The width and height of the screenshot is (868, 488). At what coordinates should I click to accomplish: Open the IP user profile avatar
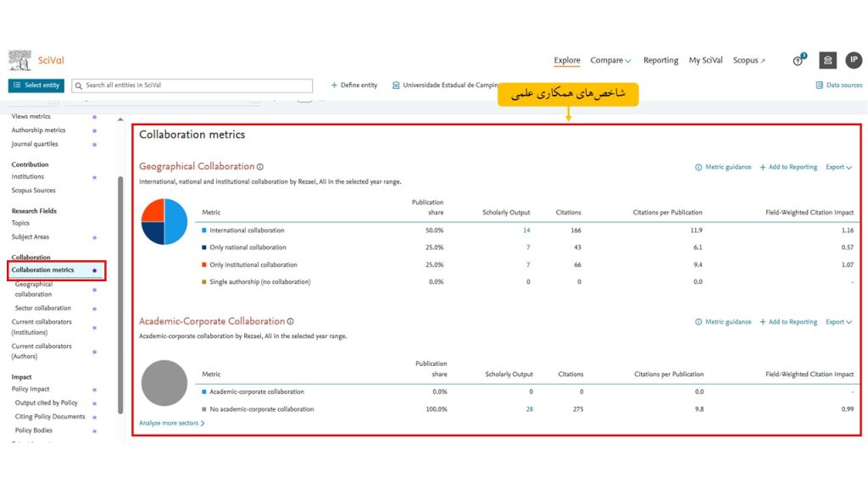pyautogui.click(x=854, y=60)
